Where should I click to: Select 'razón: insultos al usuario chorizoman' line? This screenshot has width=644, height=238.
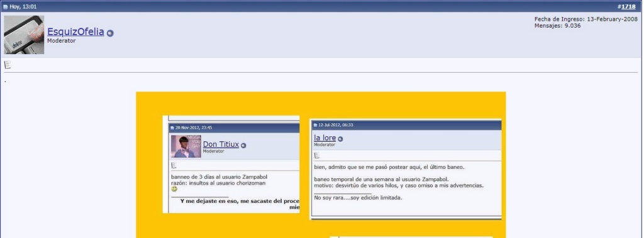pos(218,183)
